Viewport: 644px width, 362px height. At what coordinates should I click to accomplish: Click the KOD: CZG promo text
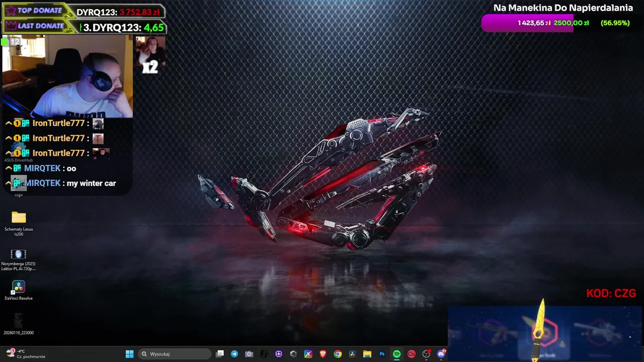611,293
